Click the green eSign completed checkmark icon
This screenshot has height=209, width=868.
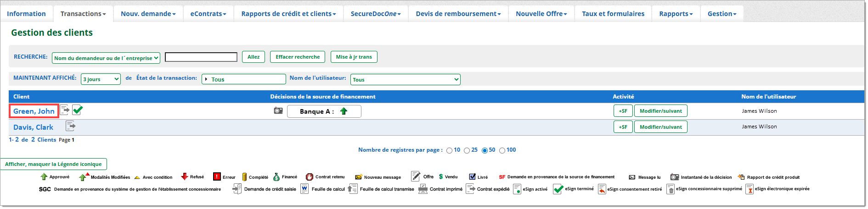(78, 110)
